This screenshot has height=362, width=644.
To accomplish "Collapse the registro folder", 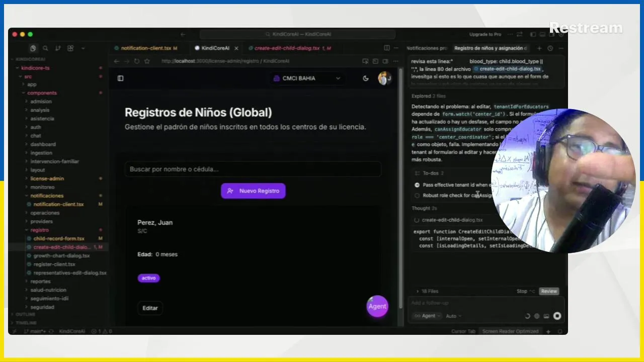I will click(39, 230).
